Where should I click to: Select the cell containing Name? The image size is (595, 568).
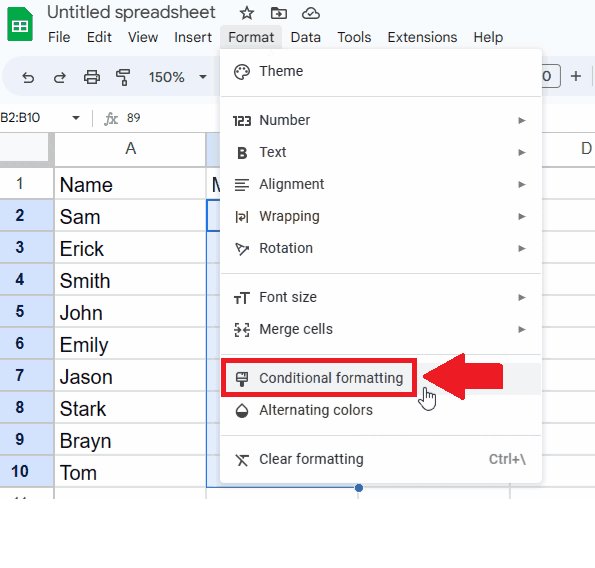[x=130, y=184]
